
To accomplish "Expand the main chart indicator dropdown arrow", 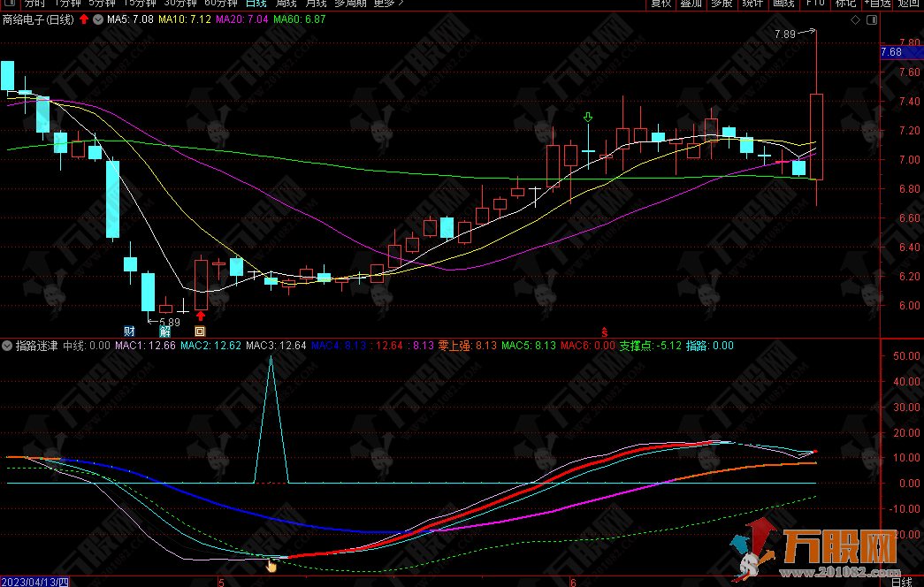I will [x=98, y=19].
